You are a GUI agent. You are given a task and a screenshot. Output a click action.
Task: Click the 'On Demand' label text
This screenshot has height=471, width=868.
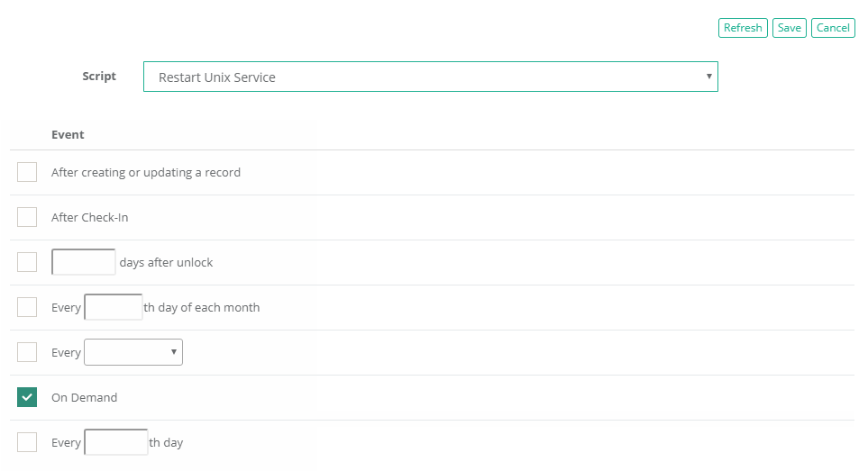(84, 397)
